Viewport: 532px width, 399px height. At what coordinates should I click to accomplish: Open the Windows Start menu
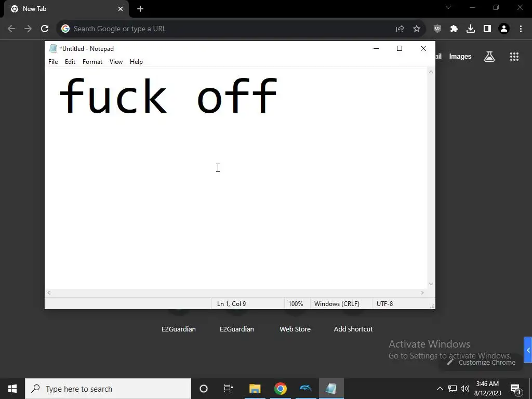coord(12,389)
